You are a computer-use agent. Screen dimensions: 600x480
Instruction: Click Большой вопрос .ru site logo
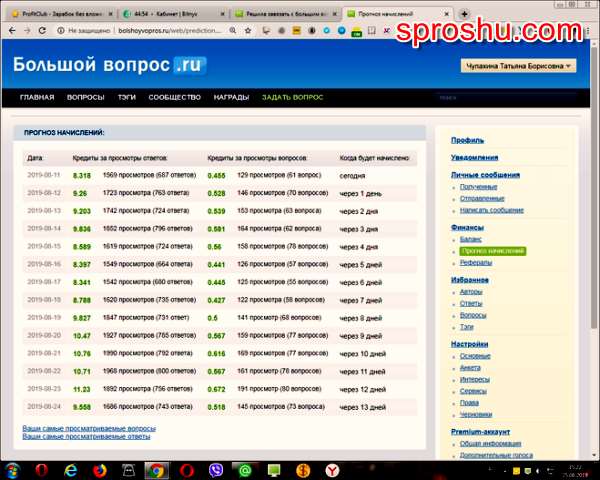point(110,64)
